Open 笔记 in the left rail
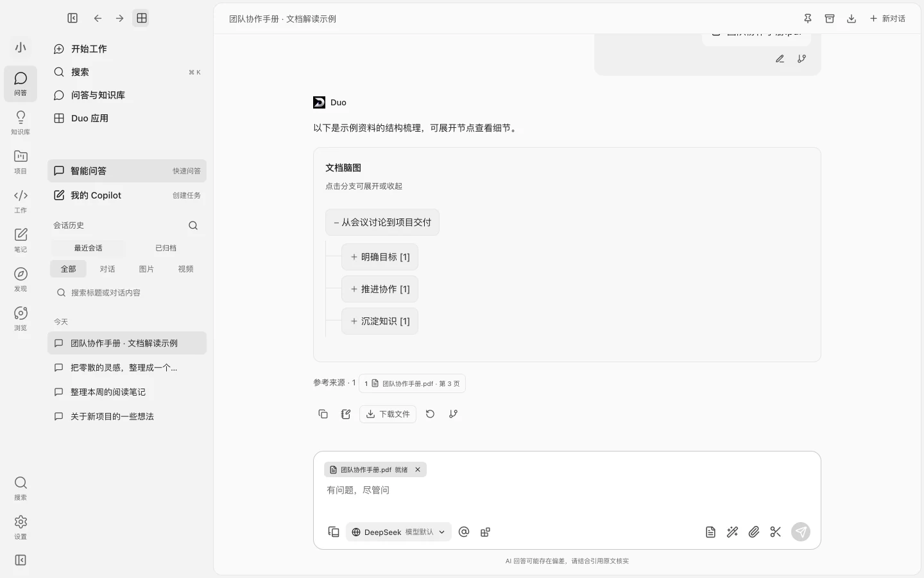The width and height of the screenshot is (924, 578). coord(21,240)
